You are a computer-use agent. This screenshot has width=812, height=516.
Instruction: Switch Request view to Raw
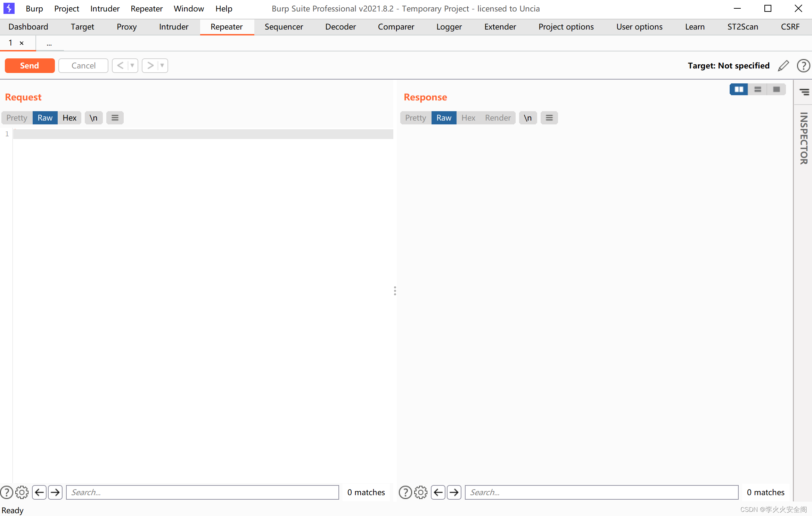click(x=45, y=118)
